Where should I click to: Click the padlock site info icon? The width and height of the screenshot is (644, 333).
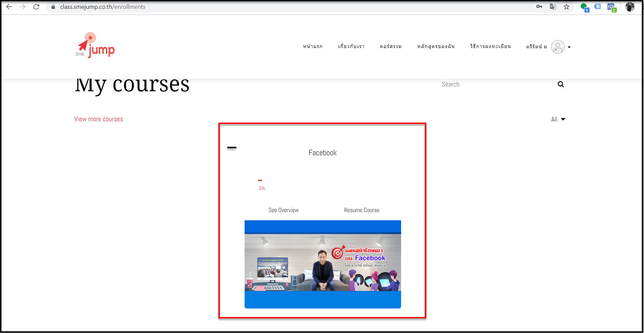coord(53,7)
